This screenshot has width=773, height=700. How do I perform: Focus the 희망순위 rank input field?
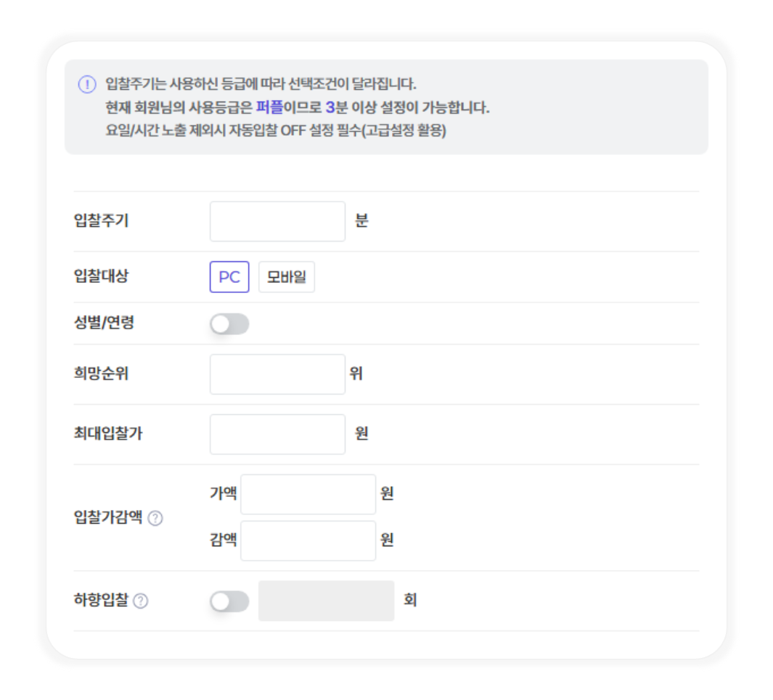click(277, 374)
